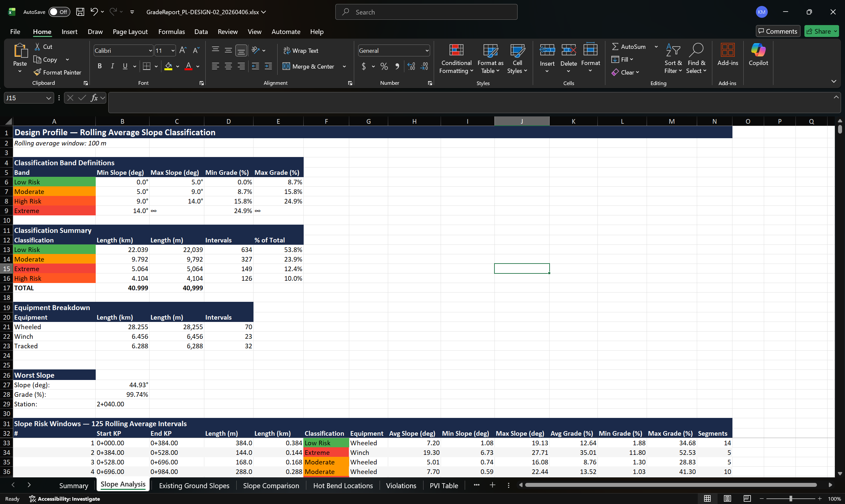Switch to the Formulas ribbon tab
Image resolution: width=845 pixels, height=504 pixels.
[x=172, y=32]
